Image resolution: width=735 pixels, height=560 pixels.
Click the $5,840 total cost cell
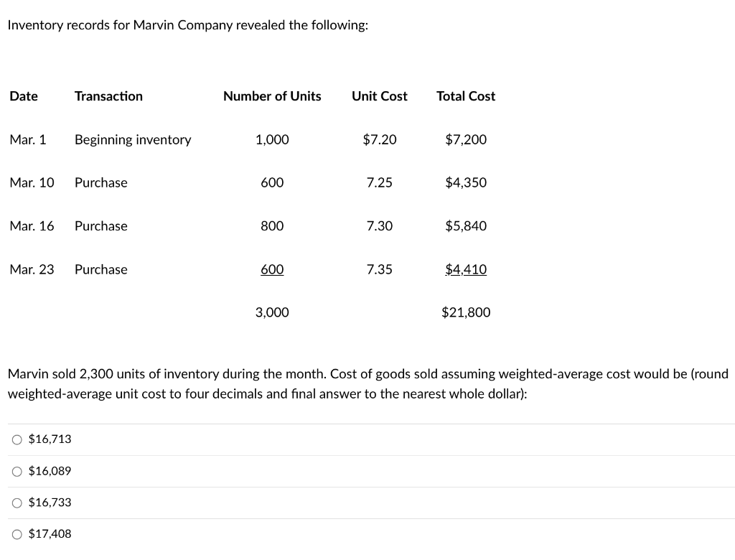[466, 226]
